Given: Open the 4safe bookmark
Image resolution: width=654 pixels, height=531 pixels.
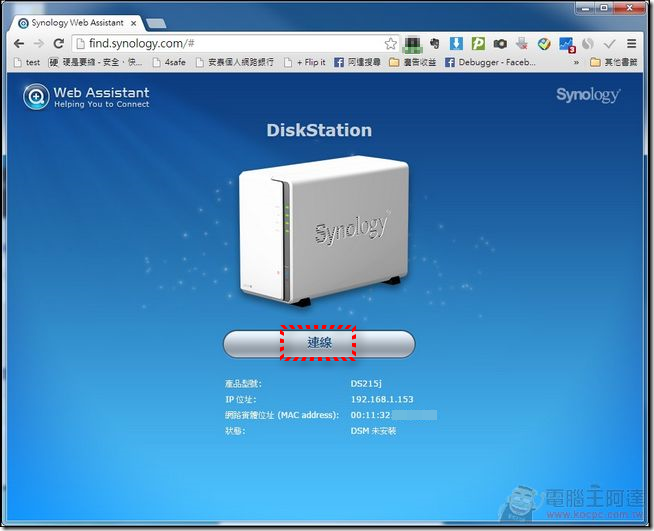Looking at the screenshot, I should [x=169, y=63].
